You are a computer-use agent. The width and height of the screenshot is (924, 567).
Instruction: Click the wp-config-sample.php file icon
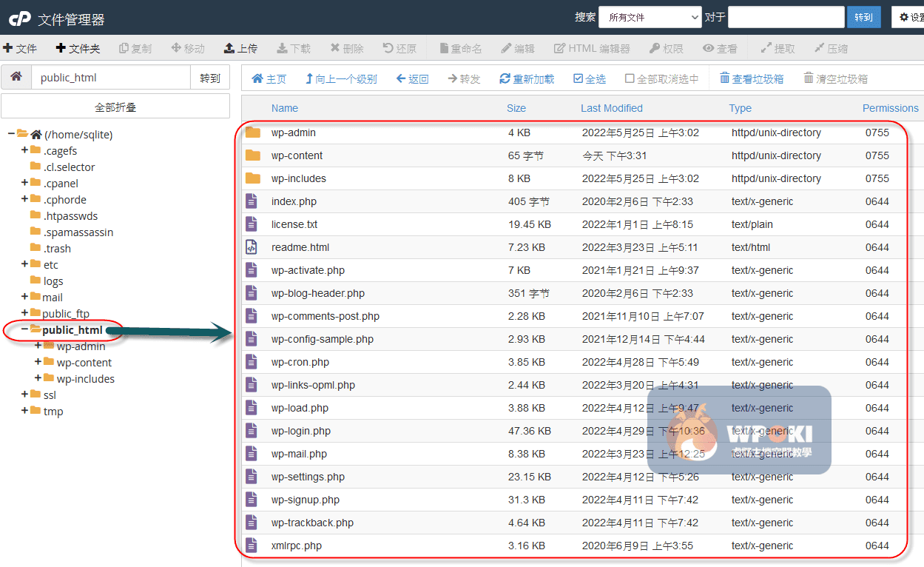point(252,339)
